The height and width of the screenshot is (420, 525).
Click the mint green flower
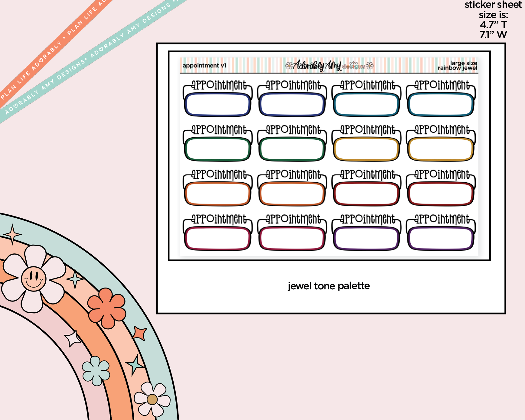[x=96, y=371]
